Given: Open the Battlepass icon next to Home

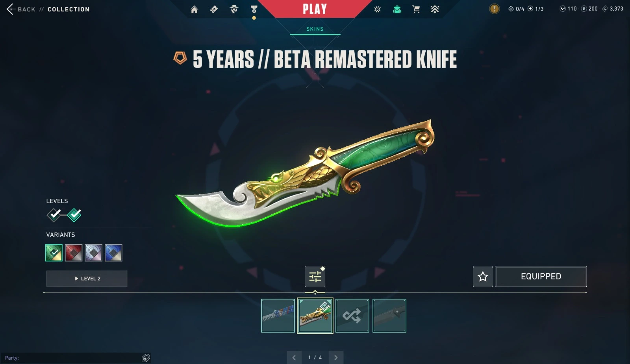Looking at the screenshot, I should (214, 9).
